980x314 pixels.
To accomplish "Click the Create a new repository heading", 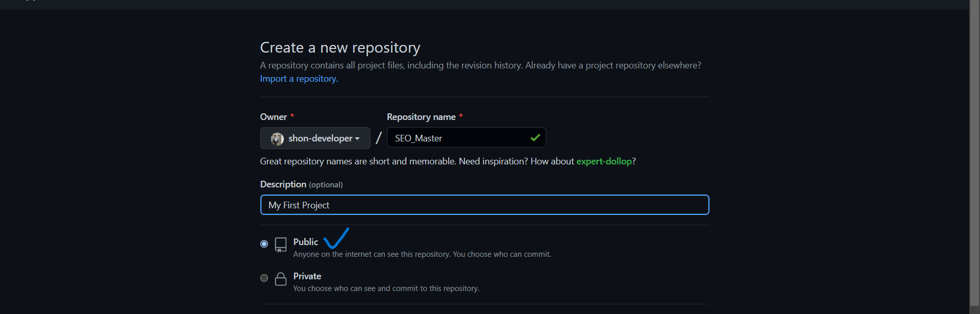I will point(340,47).
